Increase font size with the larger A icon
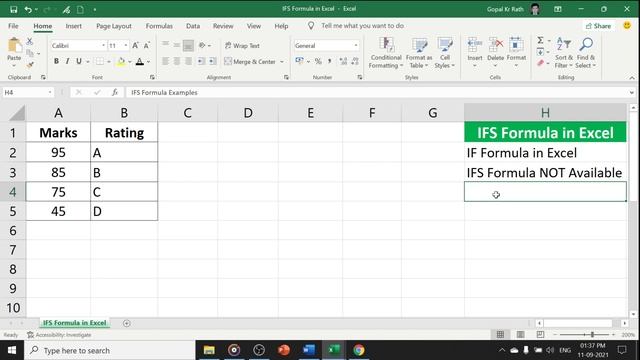The height and width of the screenshot is (360, 640). click(136, 45)
